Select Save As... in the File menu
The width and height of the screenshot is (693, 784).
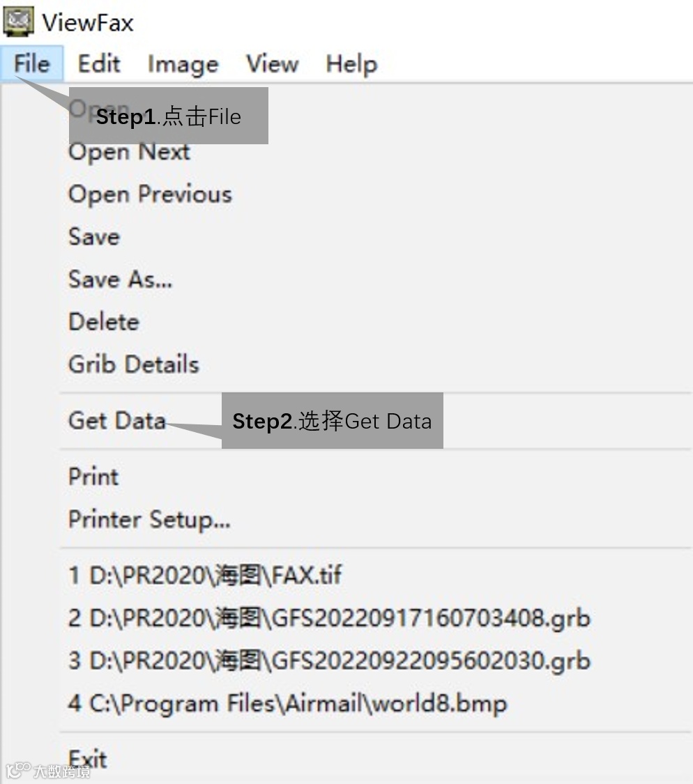point(120,279)
